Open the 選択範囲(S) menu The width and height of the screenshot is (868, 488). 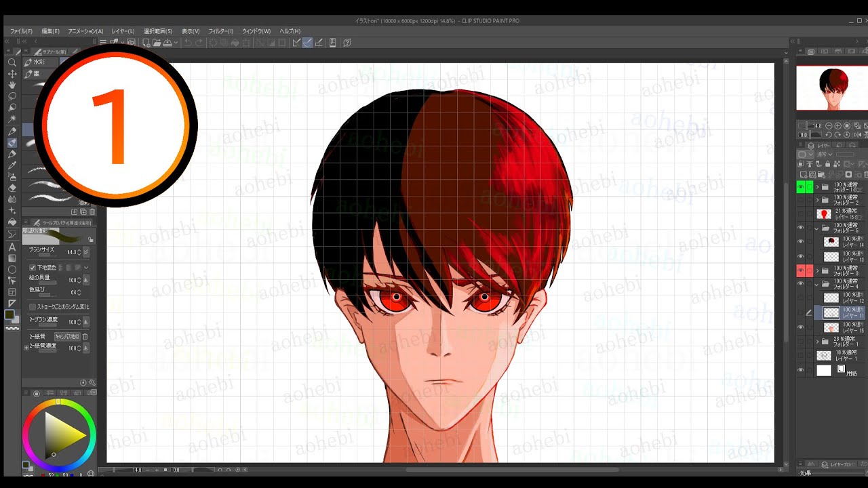(158, 31)
